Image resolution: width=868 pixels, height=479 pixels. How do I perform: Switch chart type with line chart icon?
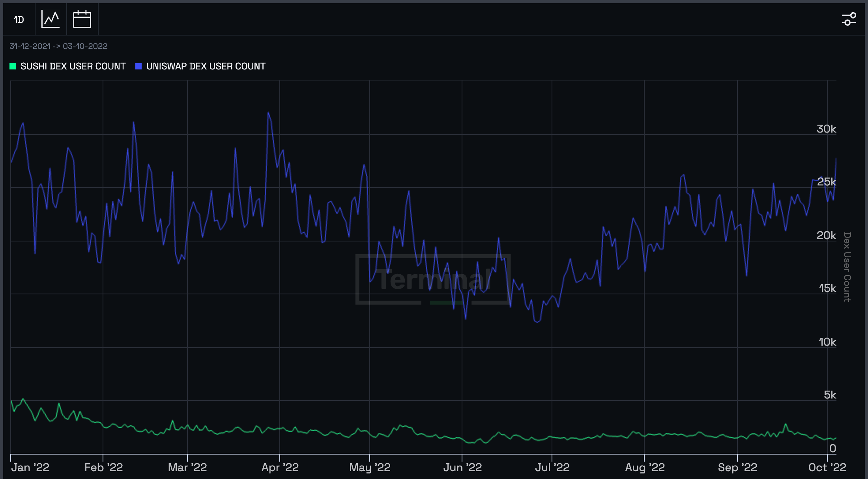[x=51, y=19]
